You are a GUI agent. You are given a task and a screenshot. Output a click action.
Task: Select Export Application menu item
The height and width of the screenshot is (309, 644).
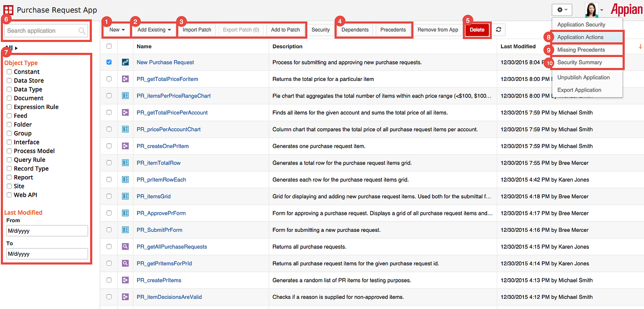(x=587, y=90)
